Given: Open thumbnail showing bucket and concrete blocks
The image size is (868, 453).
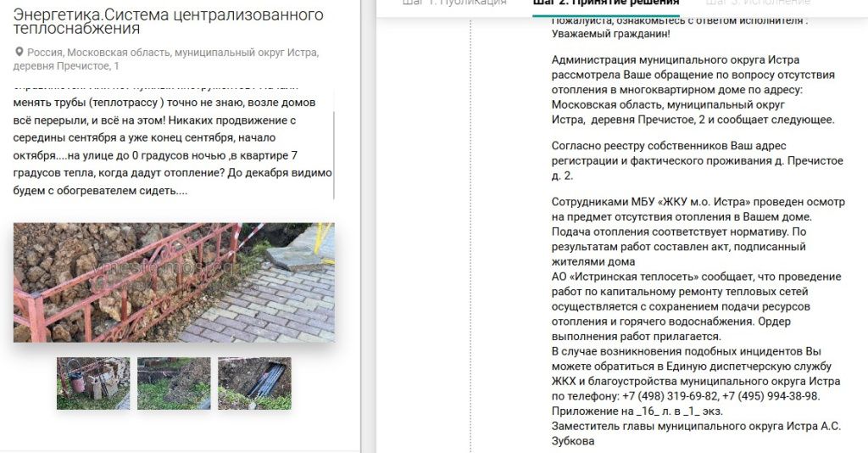Looking at the screenshot, I should point(93,383).
